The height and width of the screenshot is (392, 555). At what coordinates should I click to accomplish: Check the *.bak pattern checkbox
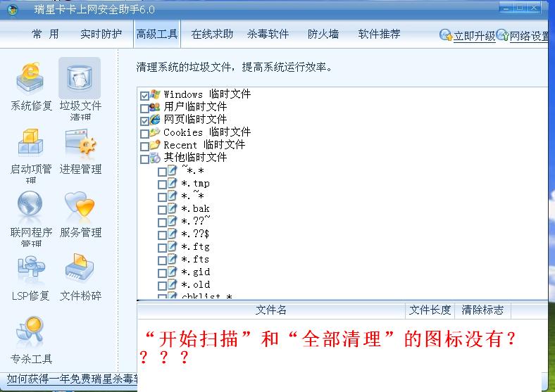click(x=162, y=210)
